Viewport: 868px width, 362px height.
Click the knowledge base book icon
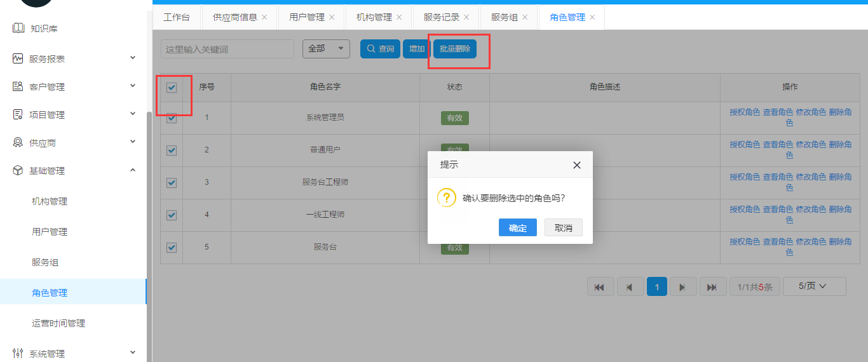(x=18, y=29)
